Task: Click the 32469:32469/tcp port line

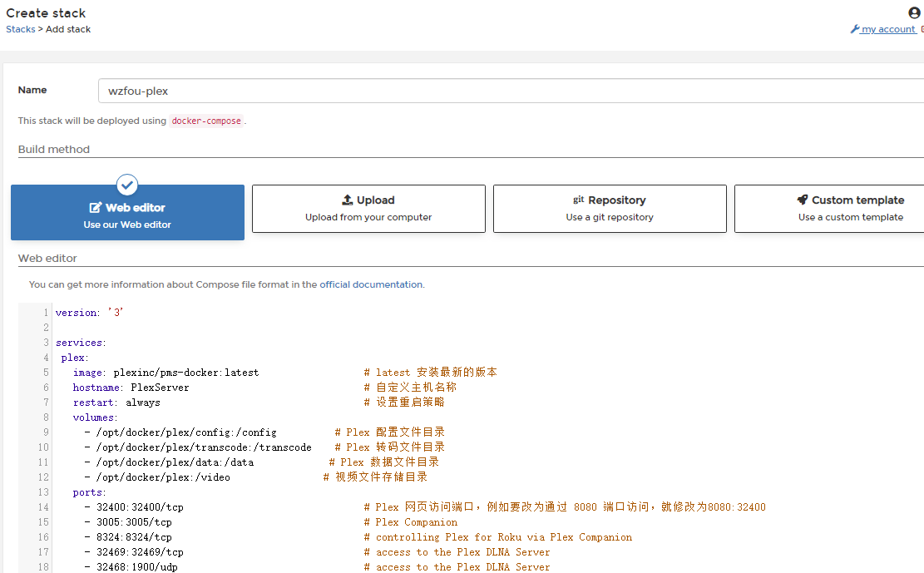Action: pos(134,551)
